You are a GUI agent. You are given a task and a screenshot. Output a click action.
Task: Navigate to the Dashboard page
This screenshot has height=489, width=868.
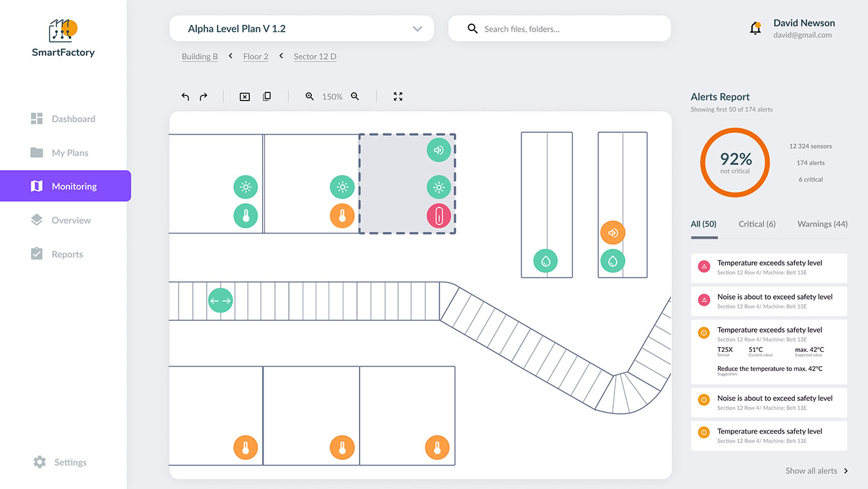pos(66,119)
